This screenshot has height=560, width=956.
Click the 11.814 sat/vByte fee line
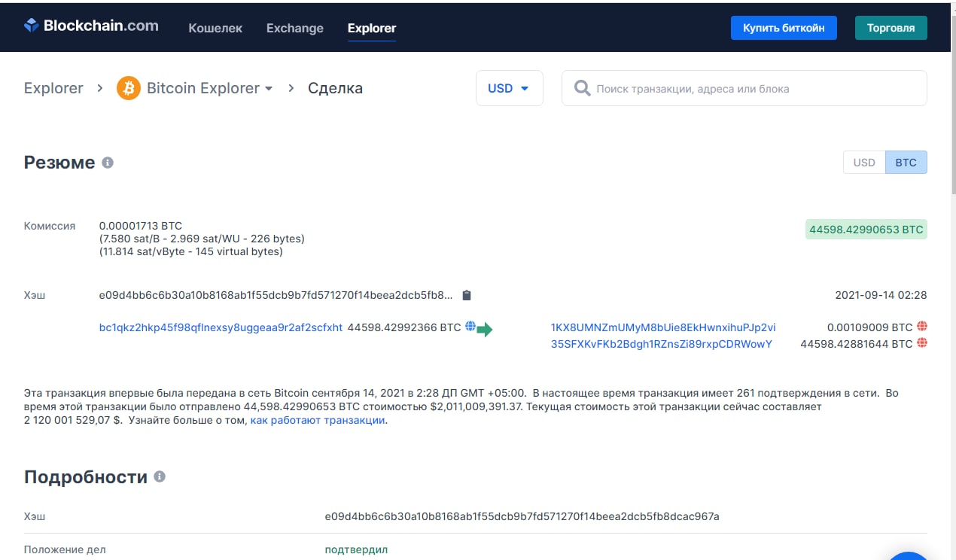[191, 251]
